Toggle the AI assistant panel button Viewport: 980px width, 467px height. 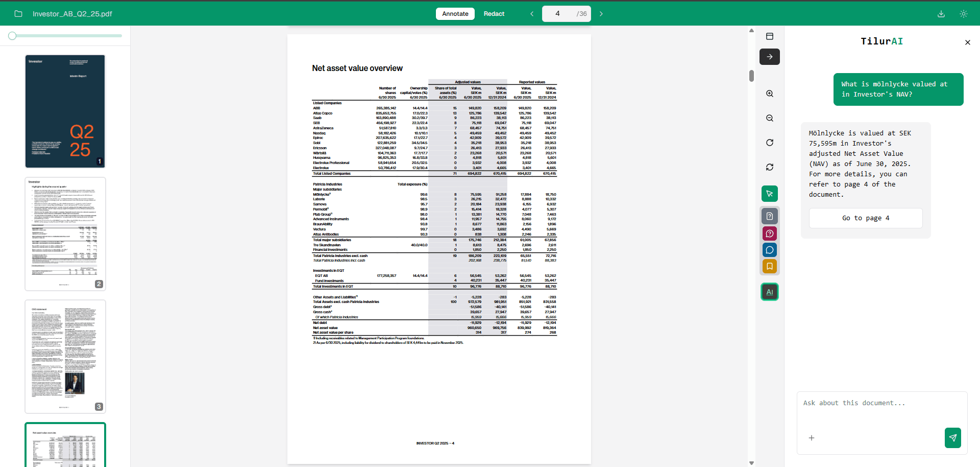[770, 292]
